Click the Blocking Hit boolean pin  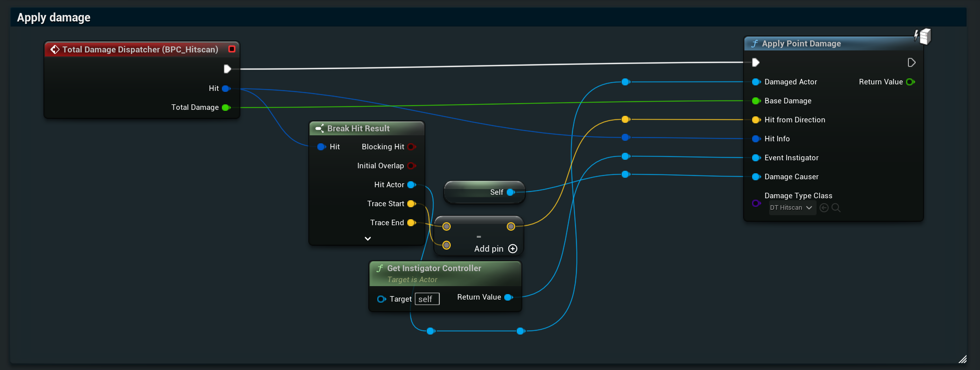[411, 147]
